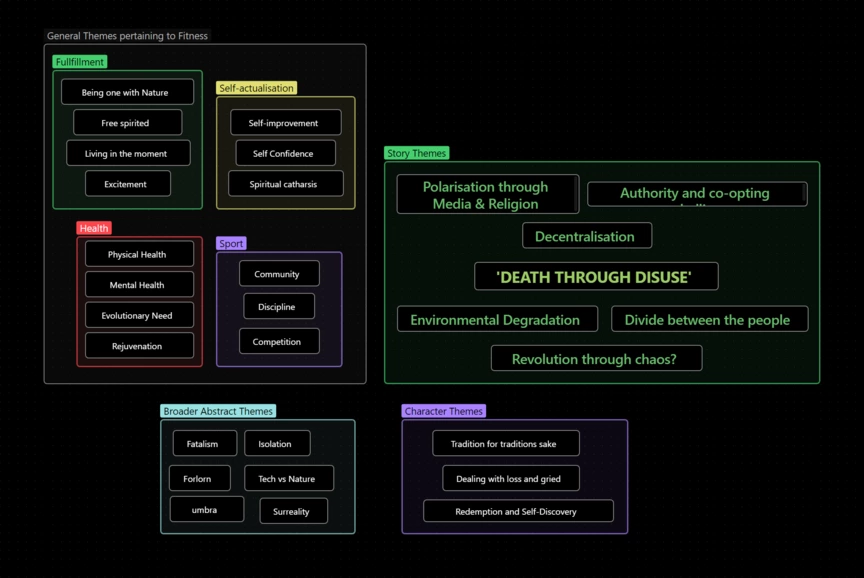Select the 'Isolation' card
Screen dimensions: 864x578
coord(277,443)
